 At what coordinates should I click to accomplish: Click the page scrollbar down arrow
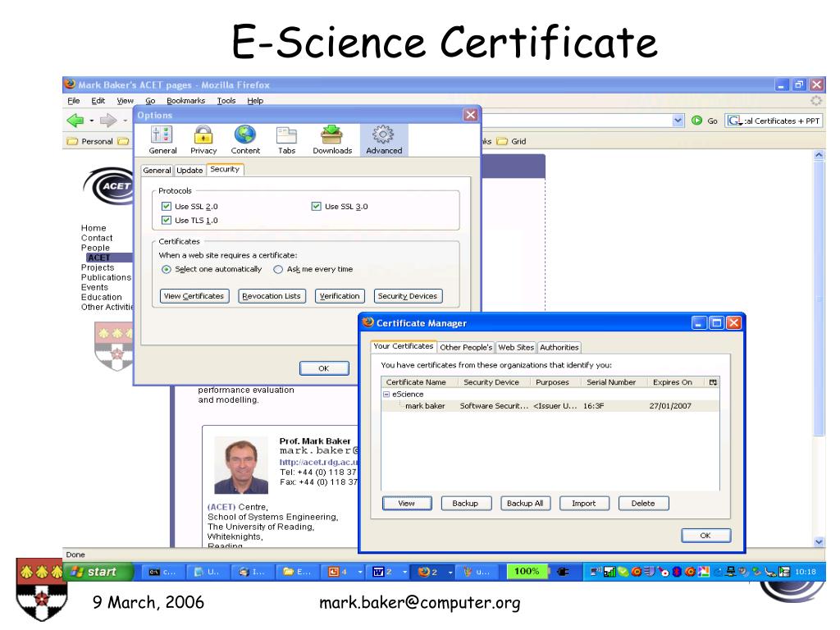819,541
